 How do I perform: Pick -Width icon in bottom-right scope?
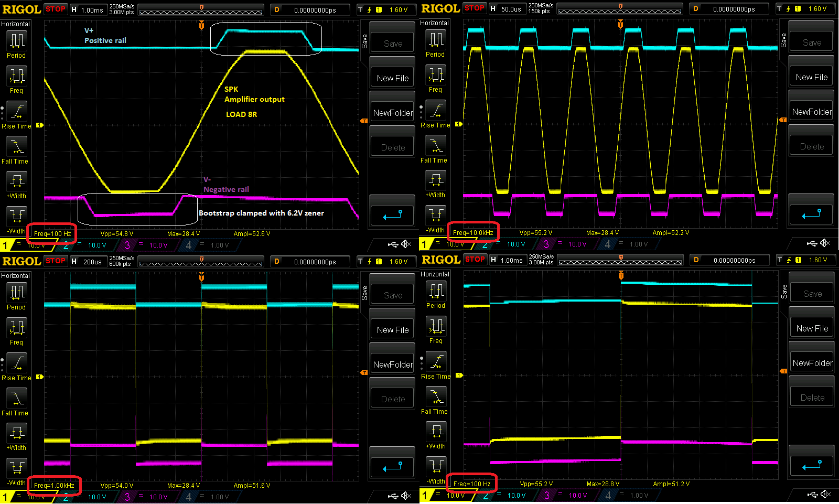(436, 466)
